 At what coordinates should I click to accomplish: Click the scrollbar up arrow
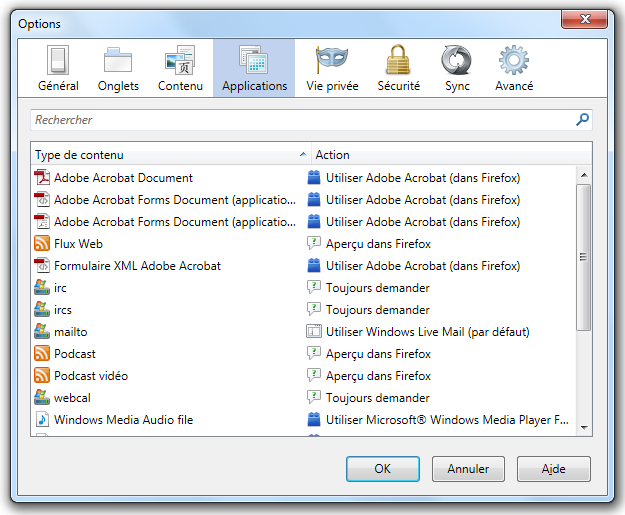pyautogui.click(x=584, y=175)
